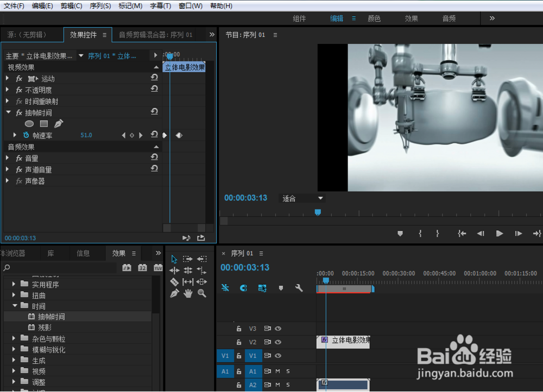
Task: Reset the 音量 audio effect
Action: pyautogui.click(x=154, y=157)
